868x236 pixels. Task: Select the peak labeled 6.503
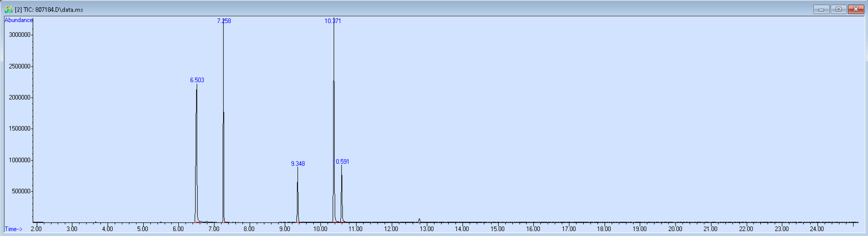click(197, 80)
